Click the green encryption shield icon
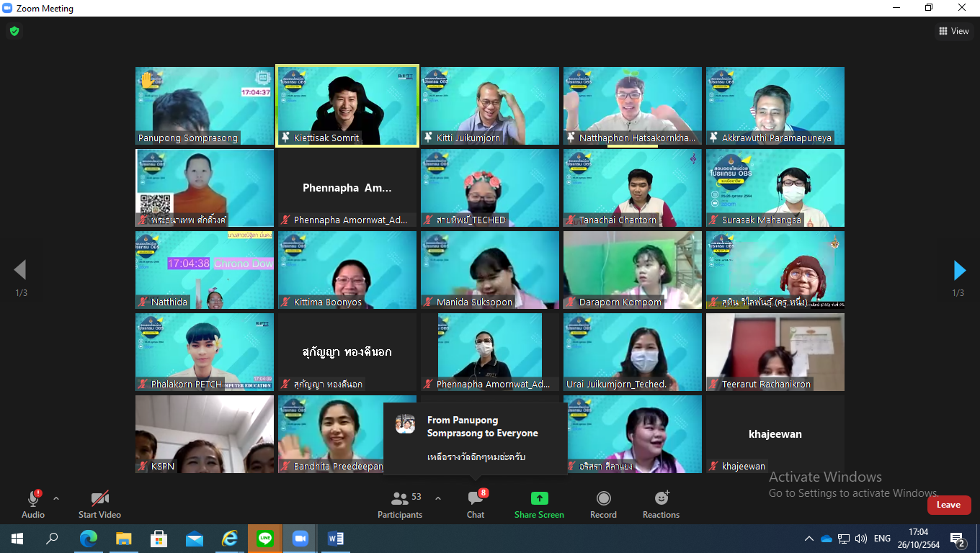 tap(14, 31)
